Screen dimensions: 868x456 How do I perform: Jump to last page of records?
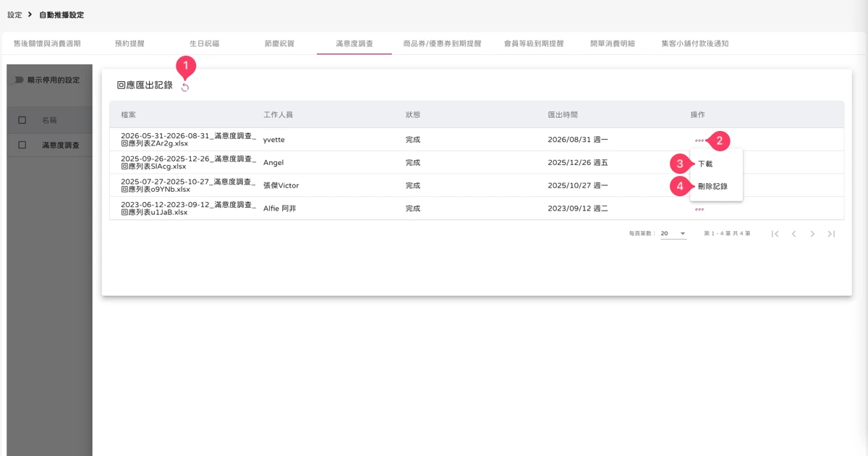[831, 234]
